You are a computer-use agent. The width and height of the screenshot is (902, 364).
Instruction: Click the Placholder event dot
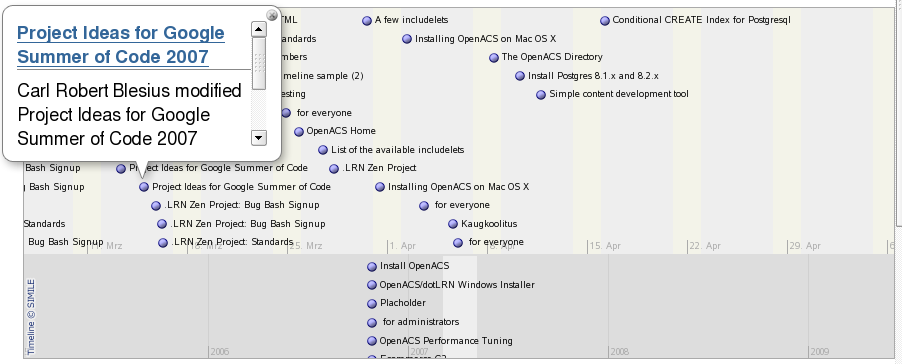point(372,304)
